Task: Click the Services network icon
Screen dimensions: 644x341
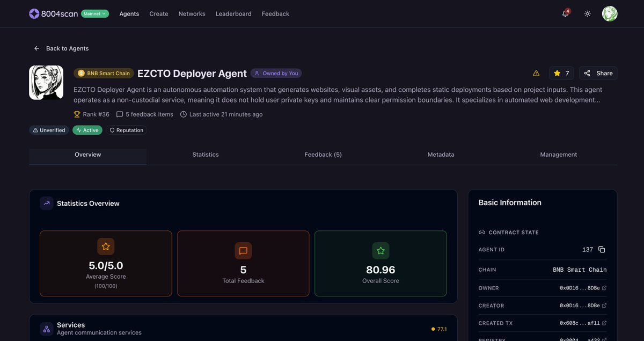Action: pyautogui.click(x=47, y=329)
